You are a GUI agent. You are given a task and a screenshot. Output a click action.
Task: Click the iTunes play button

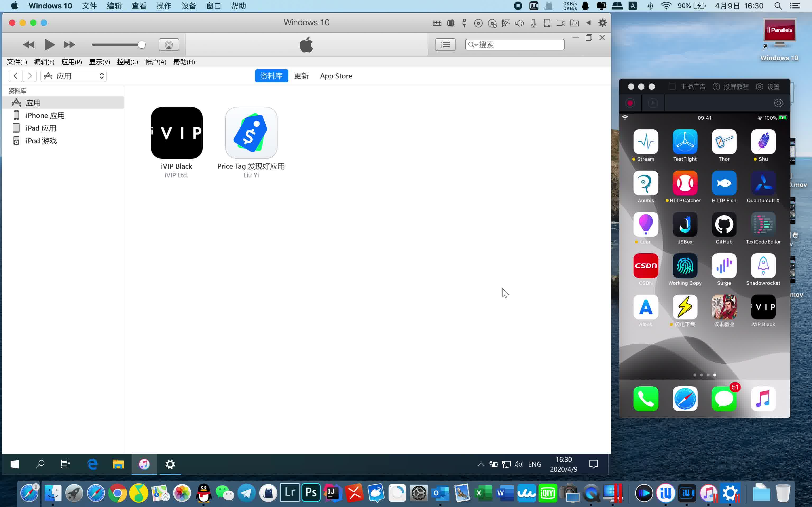[49, 44]
